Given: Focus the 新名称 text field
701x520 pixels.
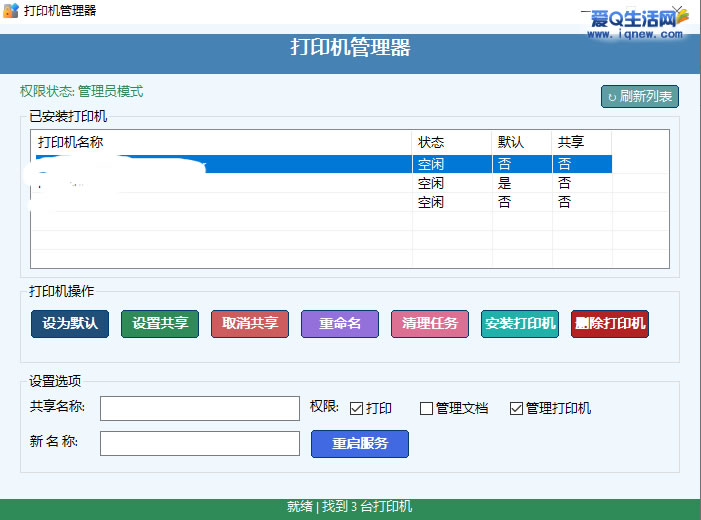Looking at the screenshot, I should click(200, 443).
